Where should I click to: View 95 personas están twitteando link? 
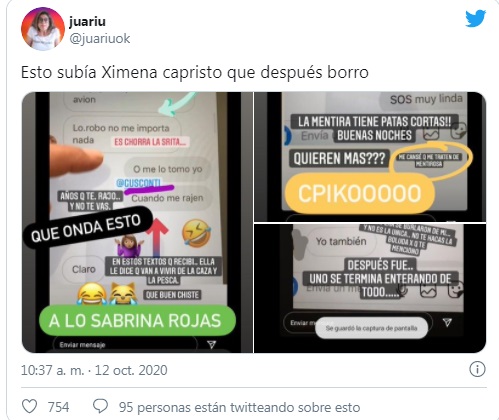click(x=239, y=407)
